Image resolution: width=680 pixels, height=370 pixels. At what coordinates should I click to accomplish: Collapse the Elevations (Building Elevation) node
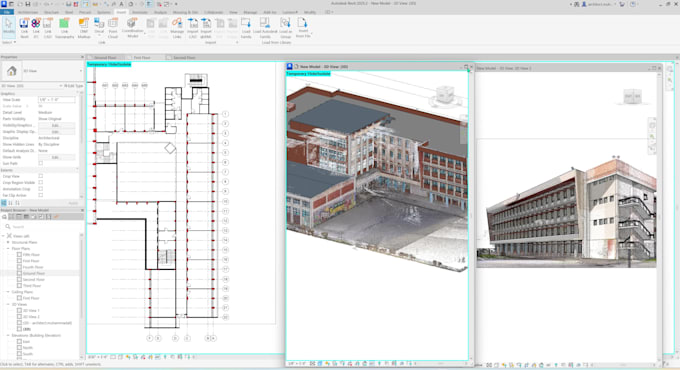tap(8, 335)
